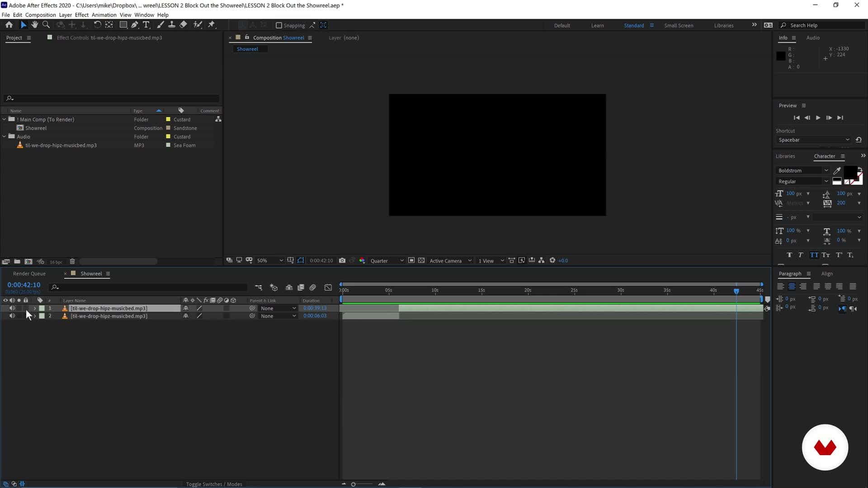
Task: Select the Roto Brush tool
Action: [198, 25]
